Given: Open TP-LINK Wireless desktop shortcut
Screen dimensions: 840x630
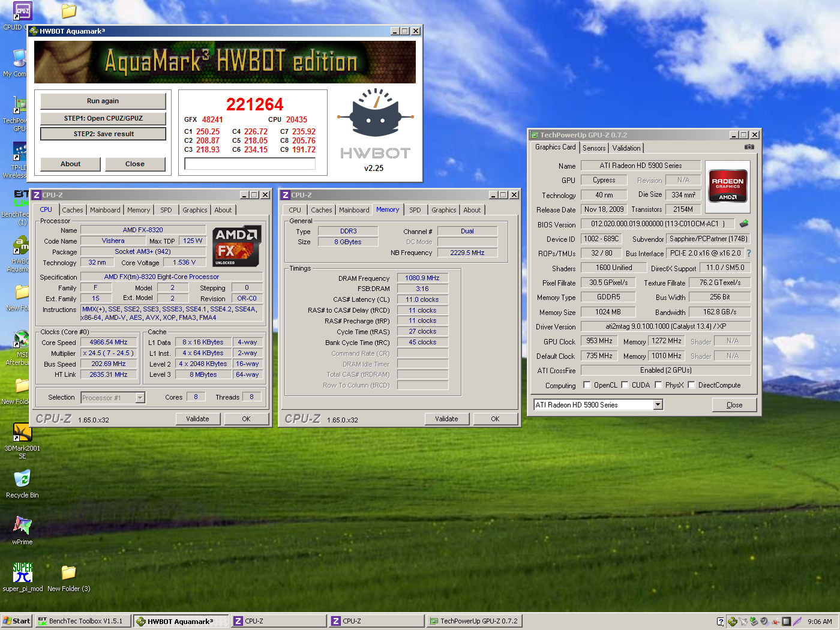Looking at the screenshot, I should pos(20,152).
